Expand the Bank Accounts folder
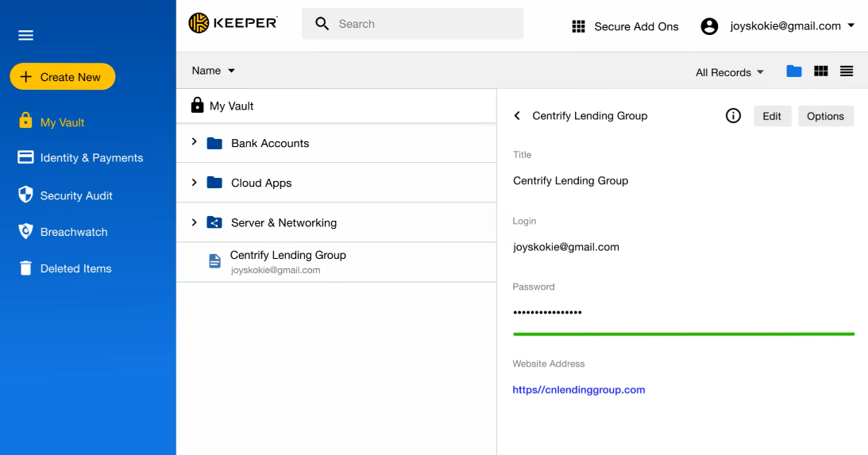 click(x=194, y=142)
